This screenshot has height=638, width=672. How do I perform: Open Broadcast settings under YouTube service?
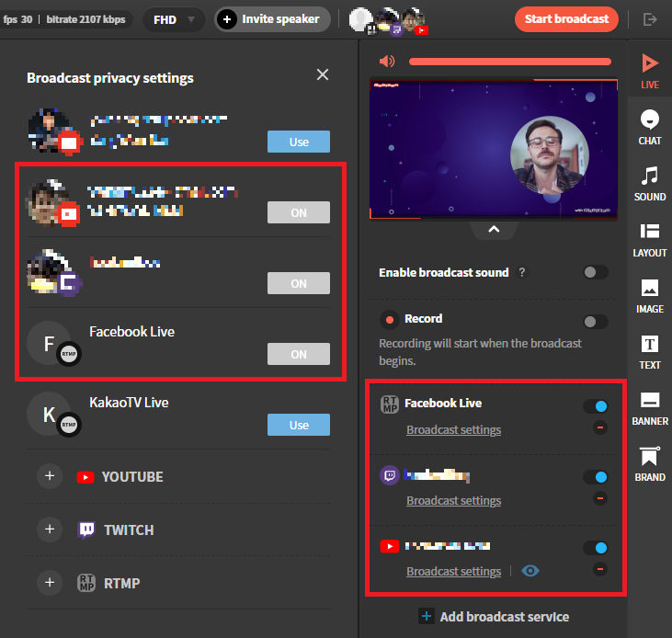pyautogui.click(x=453, y=572)
